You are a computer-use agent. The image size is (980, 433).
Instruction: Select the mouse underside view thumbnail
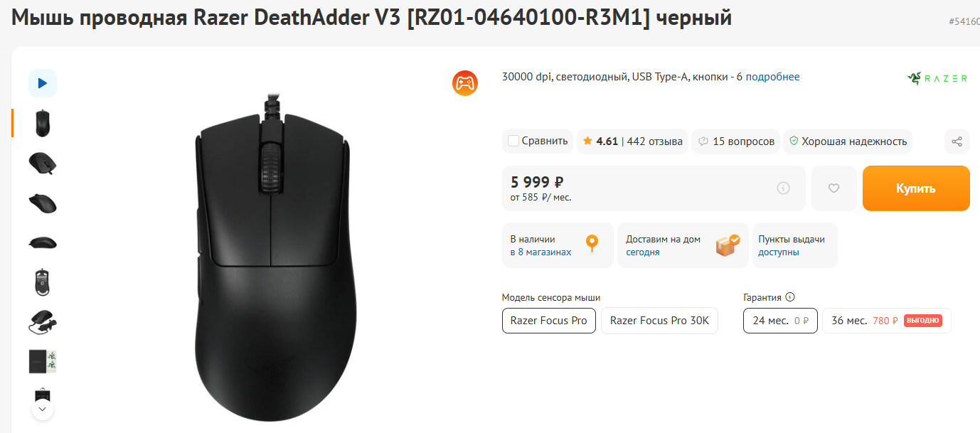[x=43, y=282]
